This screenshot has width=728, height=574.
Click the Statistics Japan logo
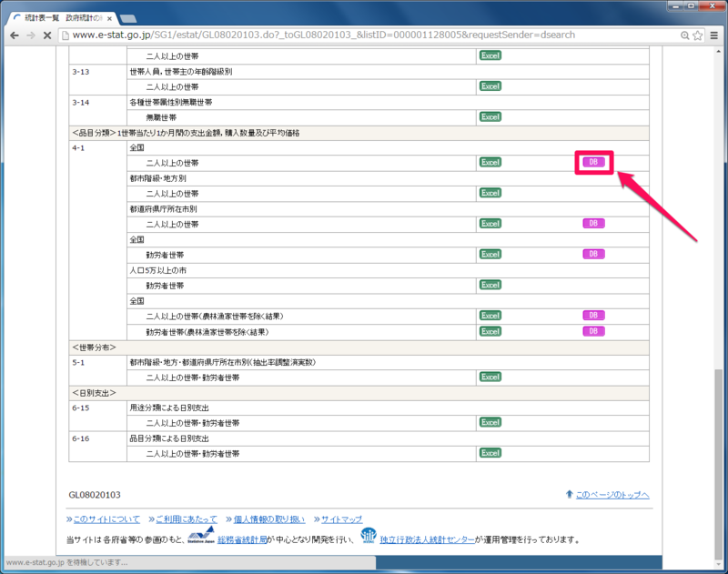pyautogui.click(x=201, y=536)
